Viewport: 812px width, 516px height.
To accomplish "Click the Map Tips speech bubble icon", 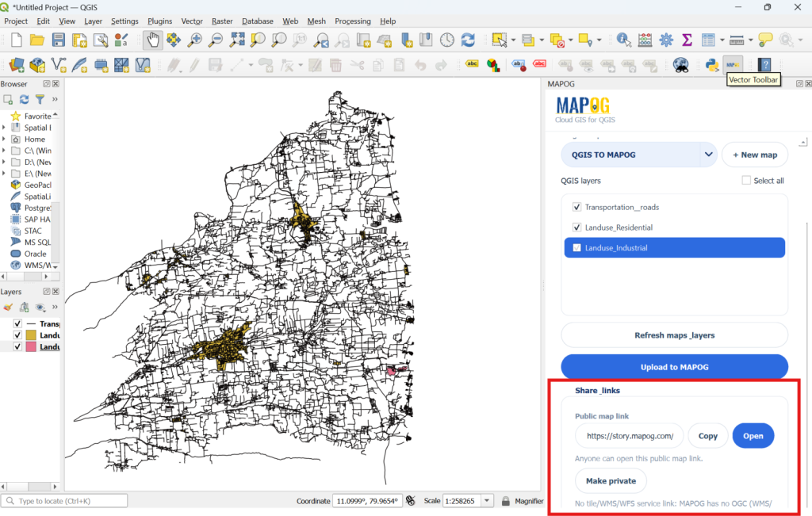I will (765, 40).
